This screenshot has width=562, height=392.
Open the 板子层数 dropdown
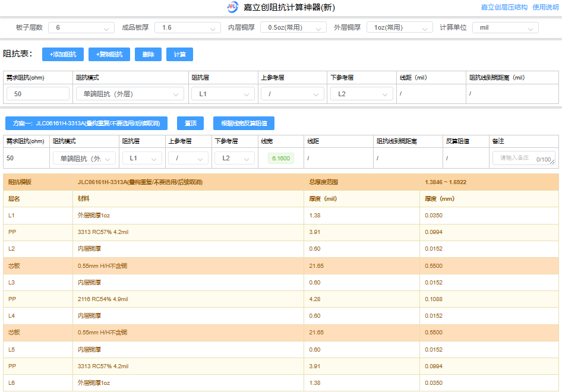pos(81,28)
